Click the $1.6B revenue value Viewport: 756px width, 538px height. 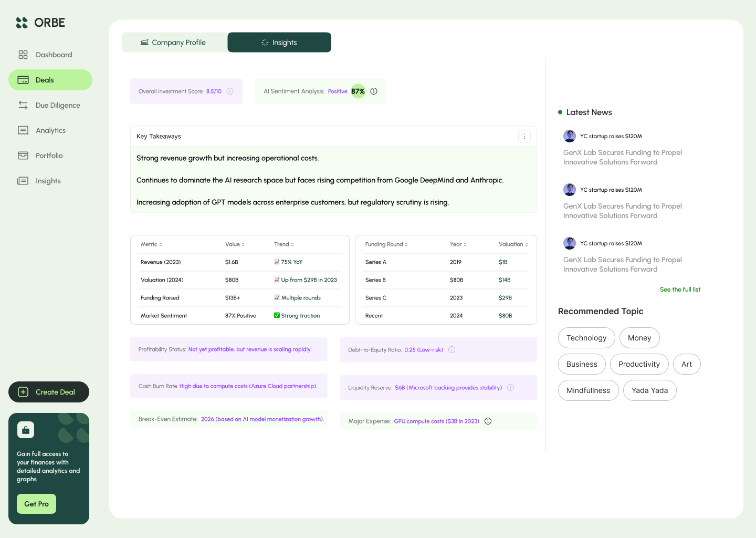(x=232, y=262)
